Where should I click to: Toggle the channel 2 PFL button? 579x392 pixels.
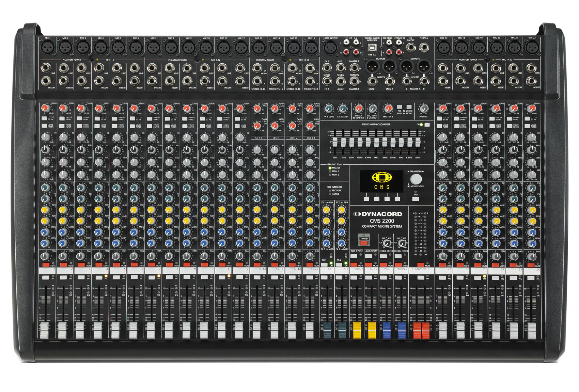[63, 278]
